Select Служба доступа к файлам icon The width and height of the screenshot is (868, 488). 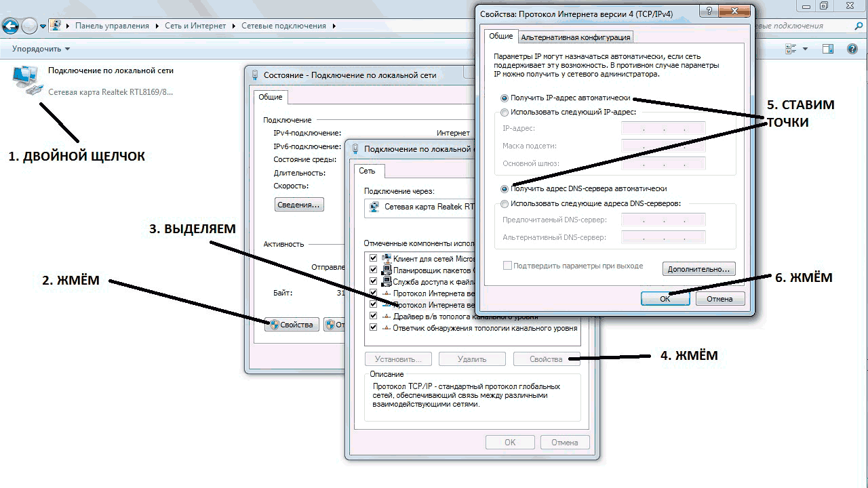pos(387,281)
